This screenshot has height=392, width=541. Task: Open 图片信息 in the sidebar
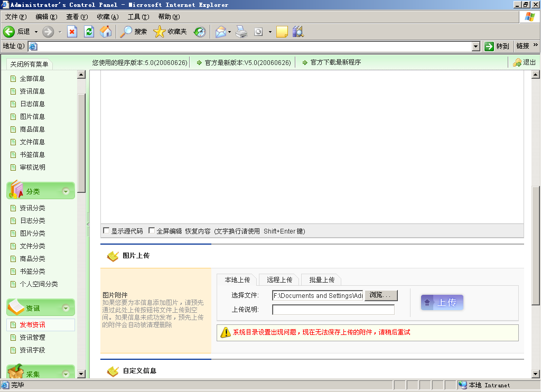coord(32,117)
